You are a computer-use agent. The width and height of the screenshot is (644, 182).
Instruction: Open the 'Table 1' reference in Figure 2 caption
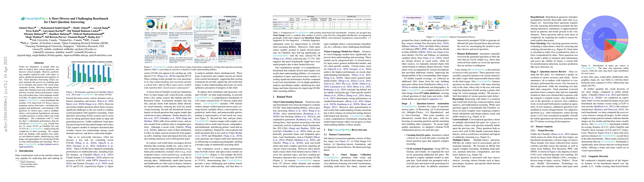[x=155, y=70]
